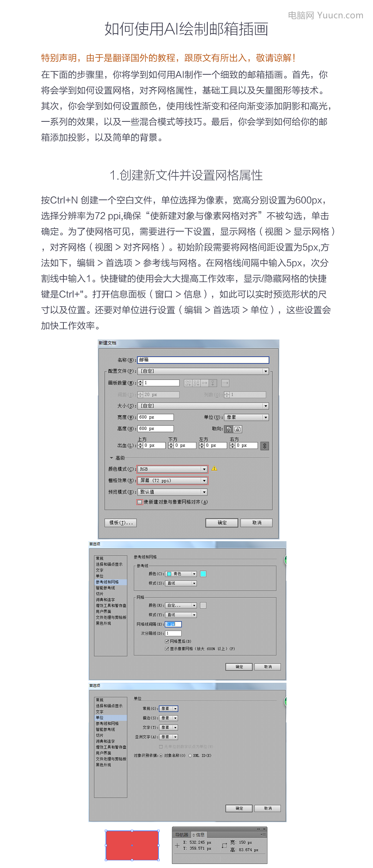Viewport: 373px width, 868px height.
Task: Switch to 信息 panel tab
Action: (x=198, y=835)
